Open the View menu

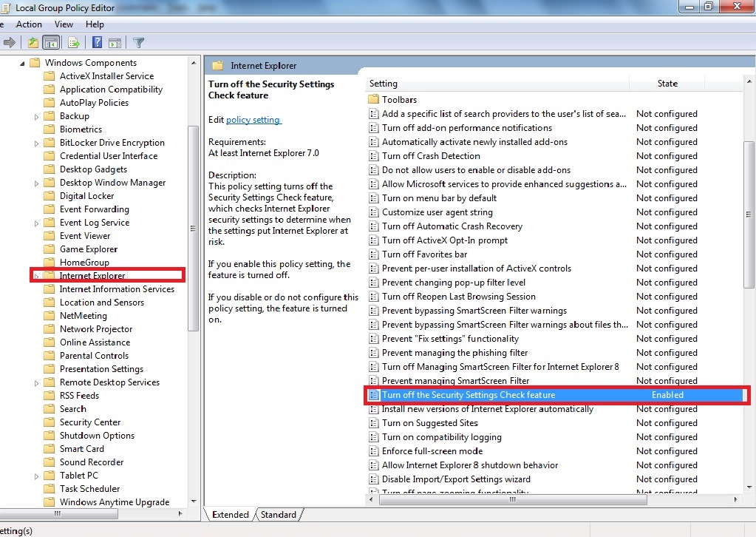[64, 24]
